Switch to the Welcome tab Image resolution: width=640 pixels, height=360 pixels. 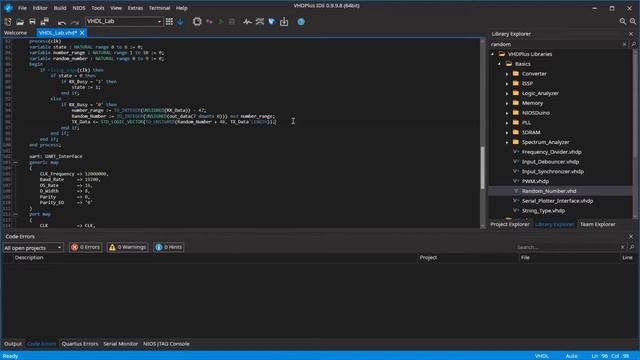click(16, 33)
